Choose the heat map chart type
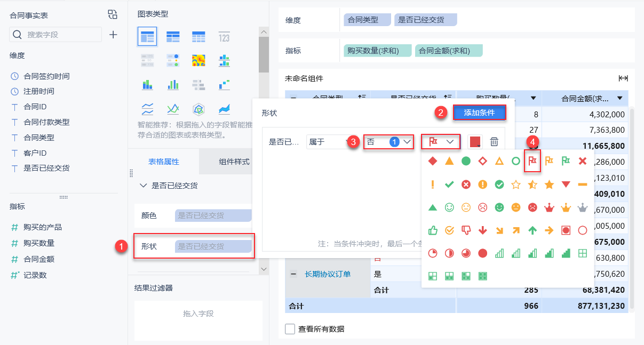644x345 pixels. pos(198,60)
